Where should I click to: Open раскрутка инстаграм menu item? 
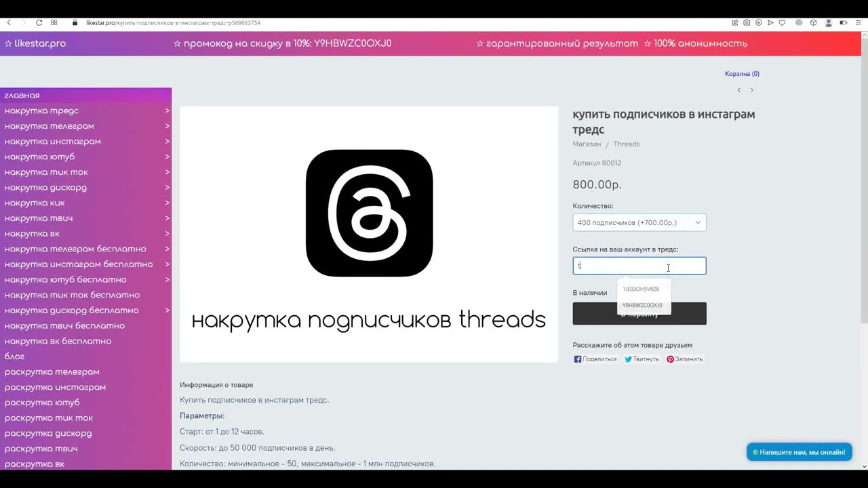(85, 387)
